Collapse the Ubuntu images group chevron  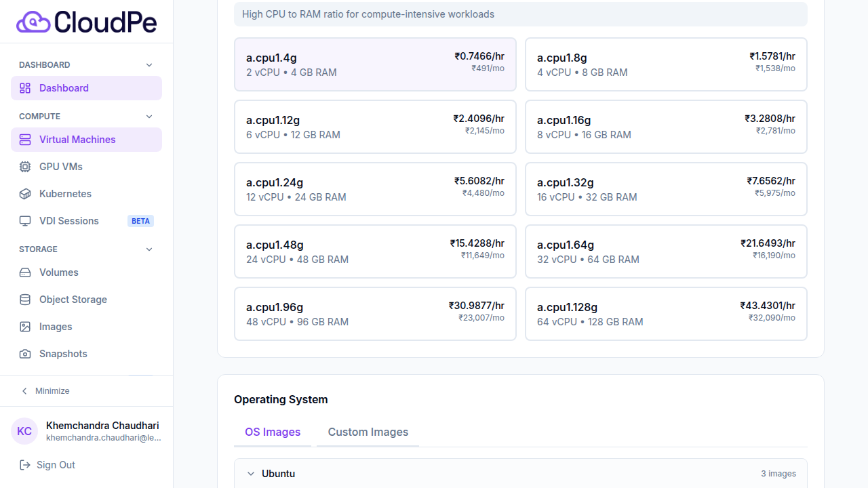[251, 474]
